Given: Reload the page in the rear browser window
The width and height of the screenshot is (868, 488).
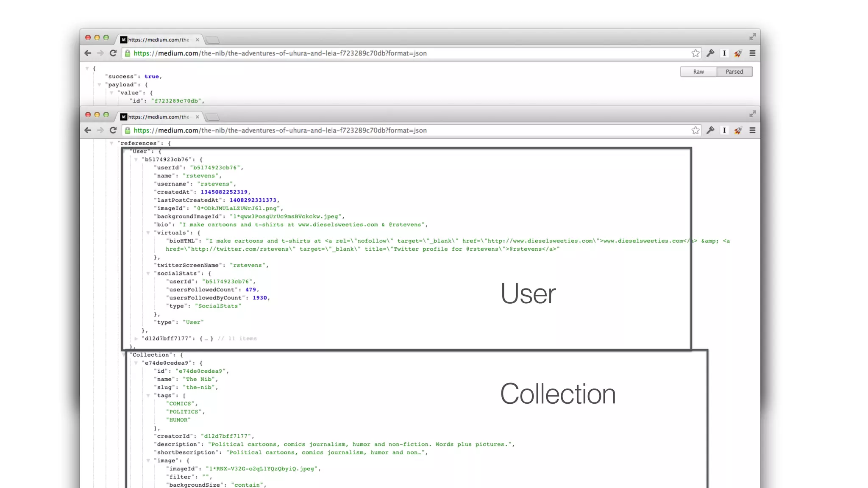Looking at the screenshot, I should click(113, 53).
